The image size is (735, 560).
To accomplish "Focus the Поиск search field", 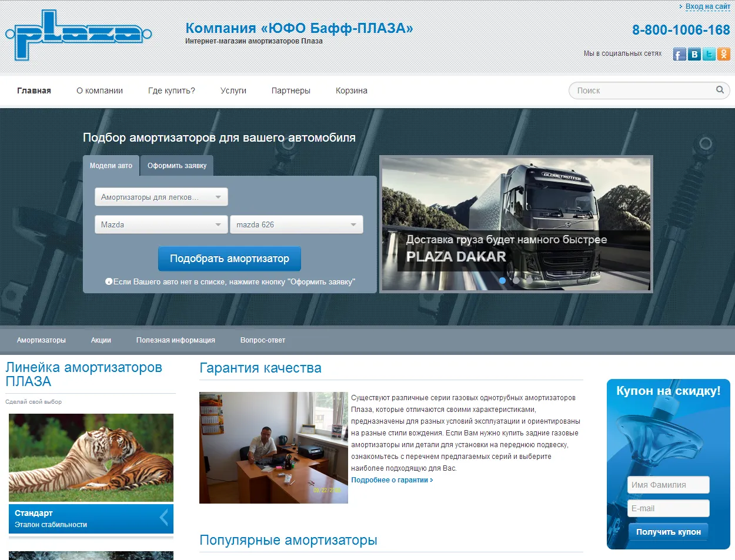I will point(649,90).
